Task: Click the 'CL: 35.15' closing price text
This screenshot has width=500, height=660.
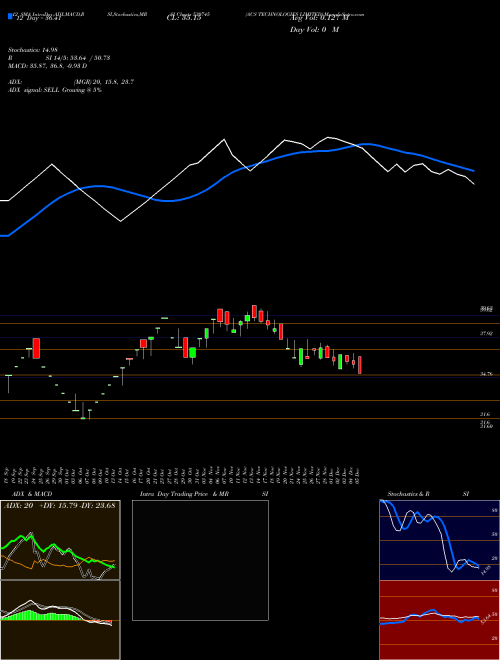Action: pos(184,18)
